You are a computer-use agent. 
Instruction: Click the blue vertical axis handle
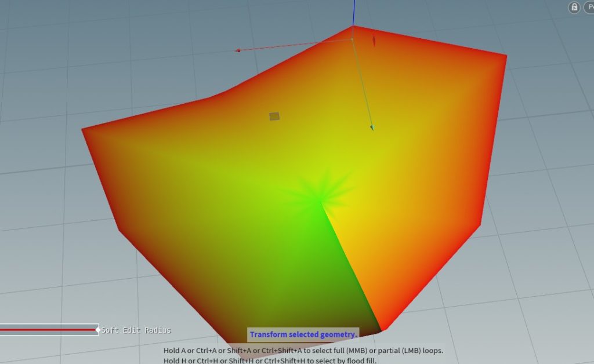click(x=353, y=13)
